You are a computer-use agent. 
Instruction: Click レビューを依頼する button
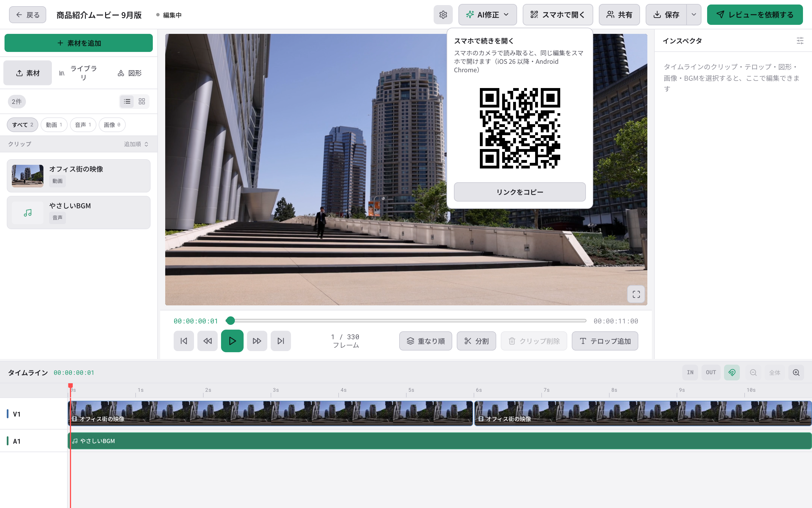point(754,15)
